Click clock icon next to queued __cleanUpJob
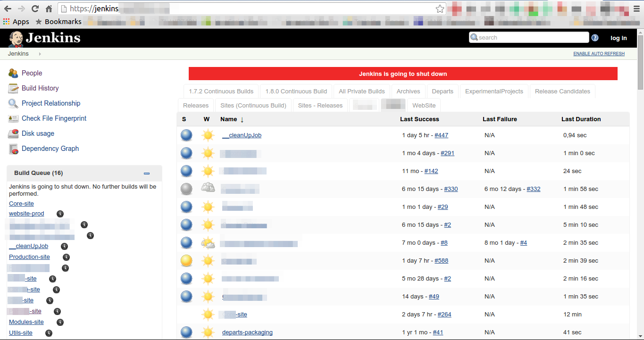644x340 pixels. click(x=64, y=246)
